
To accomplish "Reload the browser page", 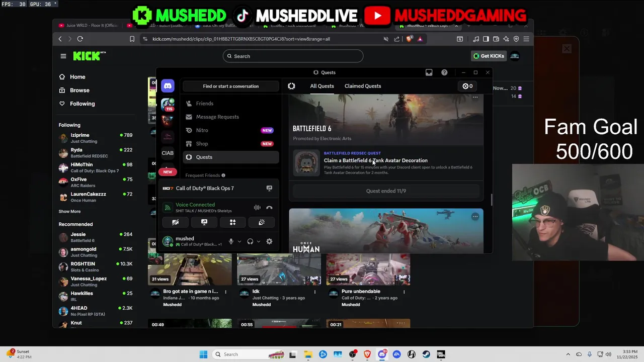I will point(80,39).
